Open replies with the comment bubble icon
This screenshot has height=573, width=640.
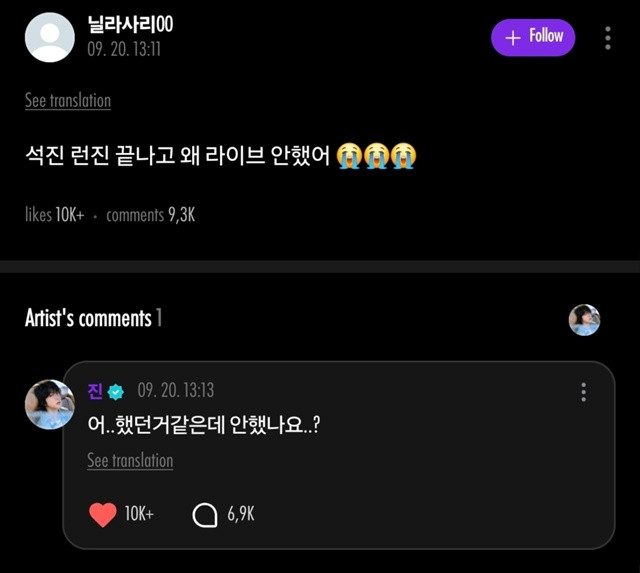point(205,514)
